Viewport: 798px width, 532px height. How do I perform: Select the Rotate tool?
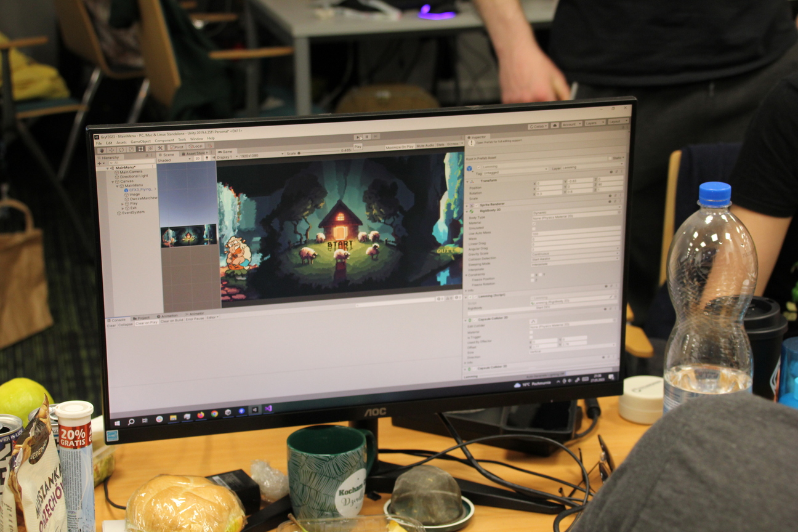click(x=121, y=150)
